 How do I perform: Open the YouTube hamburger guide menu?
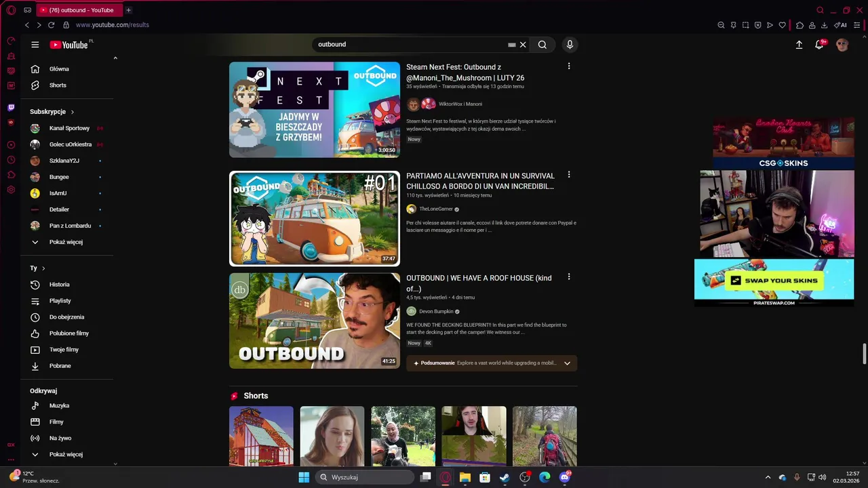(35, 45)
